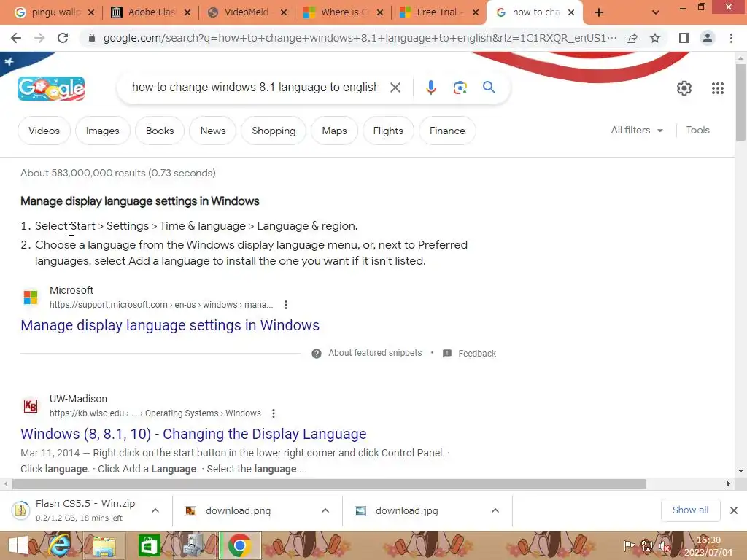The height and width of the screenshot is (560, 747).
Task: Filter results by Books
Action: (x=160, y=131)
